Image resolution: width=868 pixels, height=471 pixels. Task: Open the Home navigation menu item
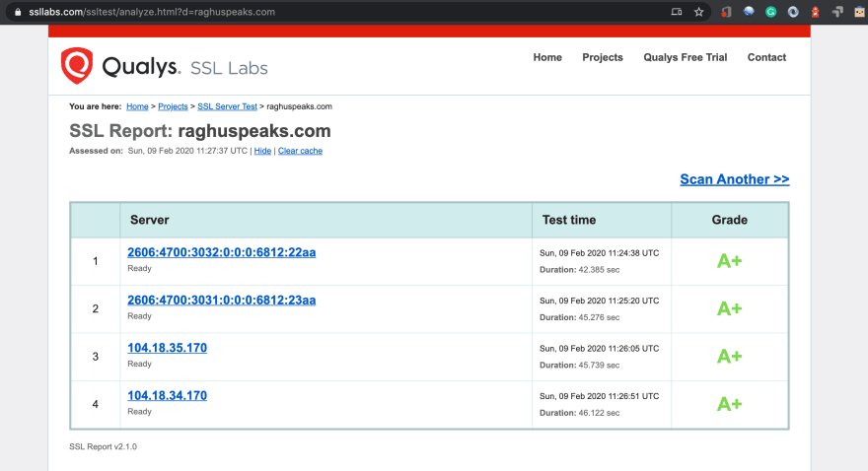pyautogui.click(x=547, y=57)
